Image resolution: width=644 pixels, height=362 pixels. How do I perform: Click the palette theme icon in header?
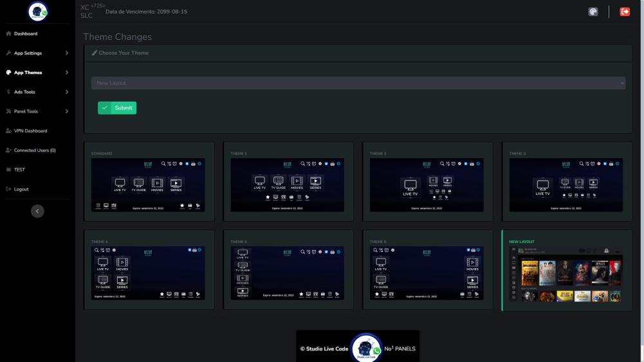click(593, 12)
